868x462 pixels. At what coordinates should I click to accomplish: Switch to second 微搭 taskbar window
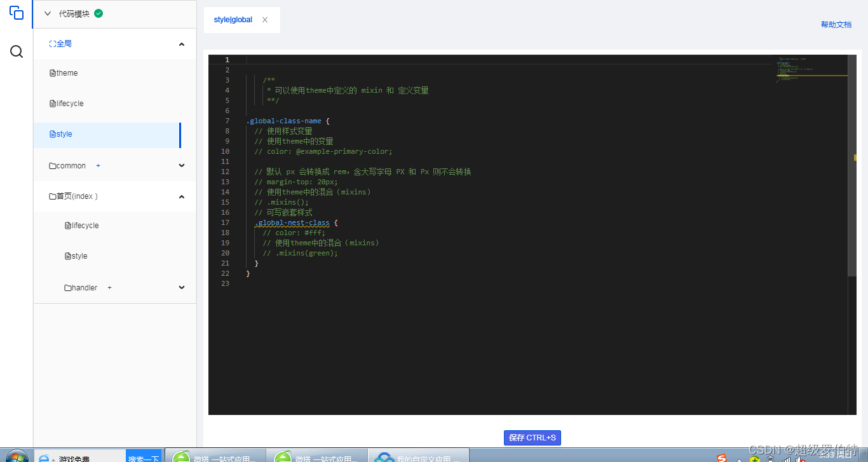[316, 456]
